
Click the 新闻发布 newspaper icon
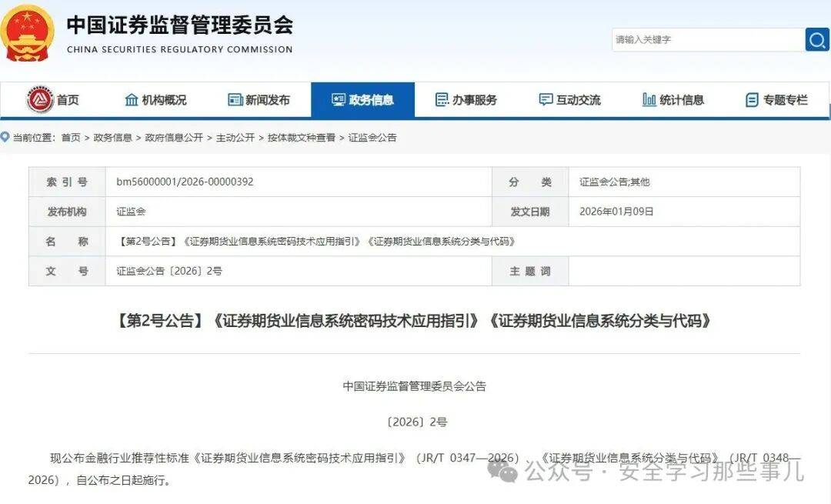point(235,100)
